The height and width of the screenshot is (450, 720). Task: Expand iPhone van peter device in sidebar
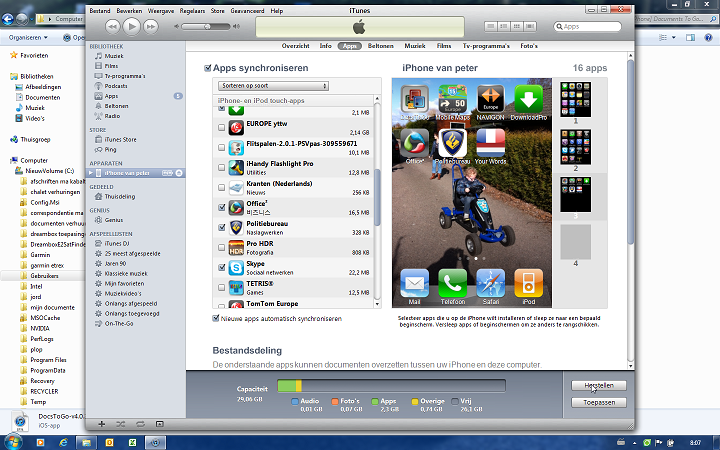click(91, 173)
